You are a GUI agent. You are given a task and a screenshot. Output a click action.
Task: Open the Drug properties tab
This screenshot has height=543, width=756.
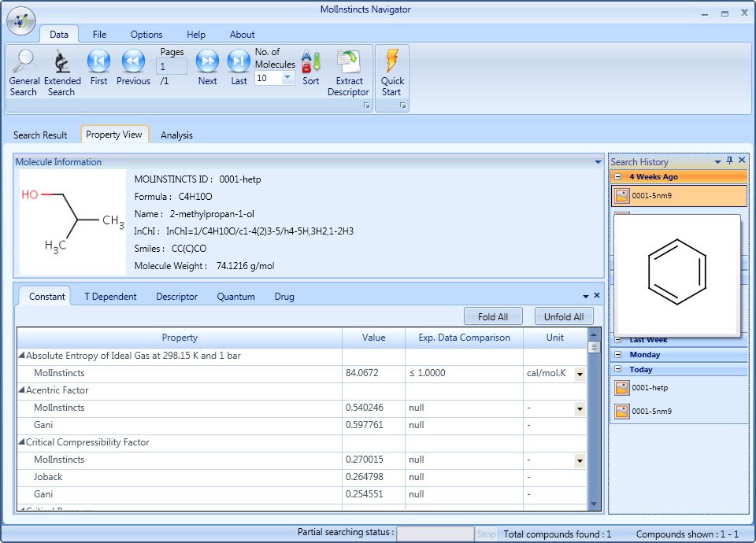pyautogui.click(x=284, y=297)
